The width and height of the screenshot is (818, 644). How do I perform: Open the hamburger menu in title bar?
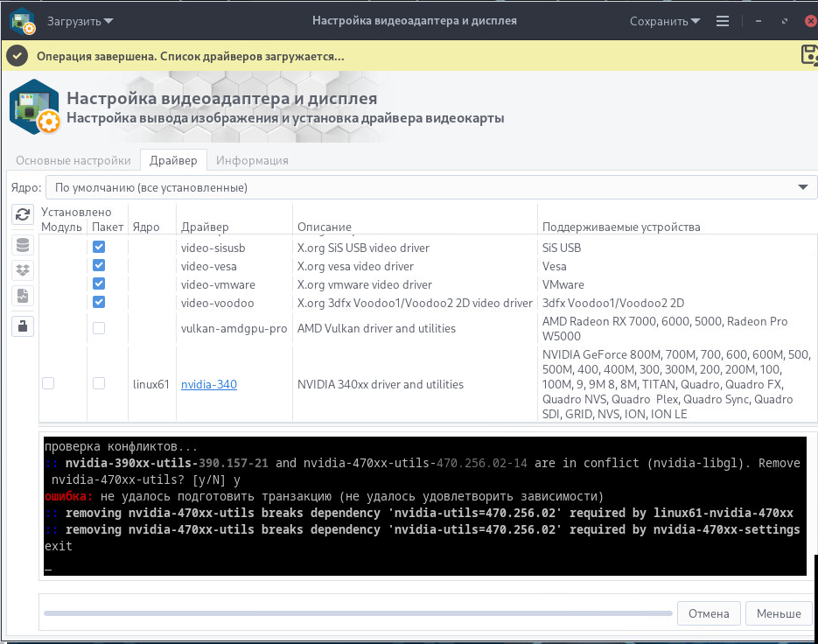click(x=723, y=21)
